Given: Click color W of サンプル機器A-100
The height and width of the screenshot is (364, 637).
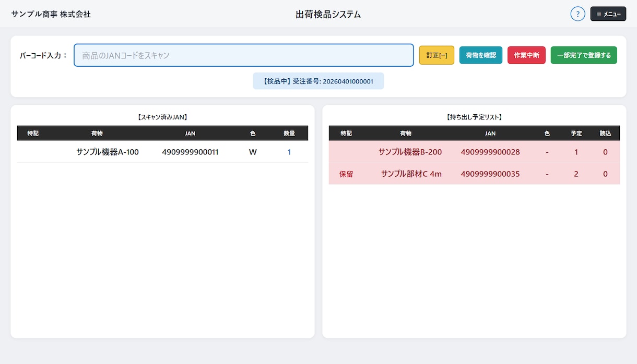Looking at the screenshot, I should (x=253, y=152).
